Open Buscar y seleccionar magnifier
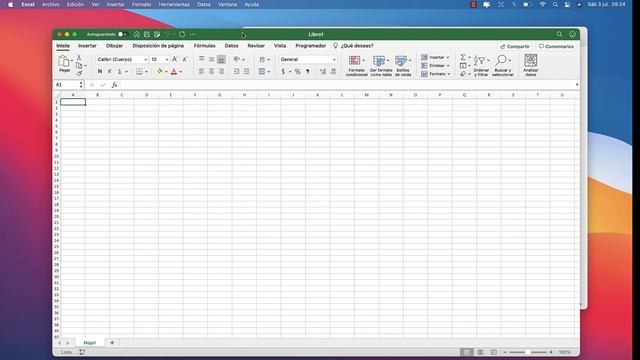This screenshot has height=360, width=640. point(502,65)
